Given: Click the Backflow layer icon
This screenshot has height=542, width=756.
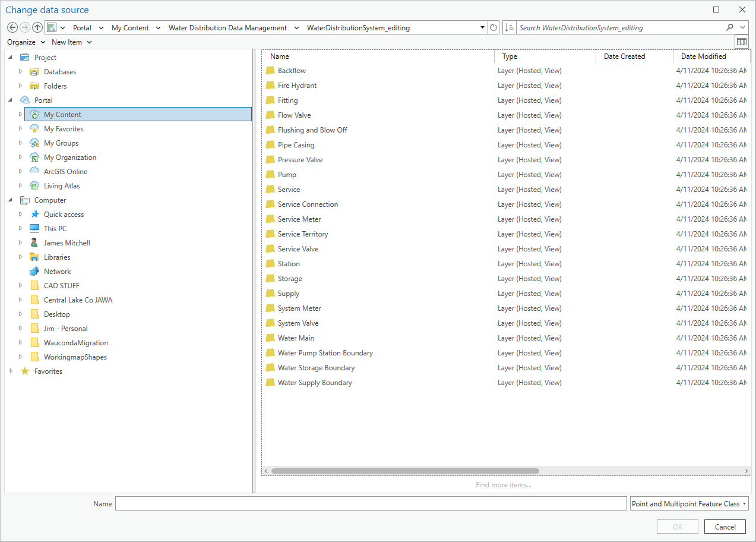Looking at the screenshot, I should pos(270,71).
